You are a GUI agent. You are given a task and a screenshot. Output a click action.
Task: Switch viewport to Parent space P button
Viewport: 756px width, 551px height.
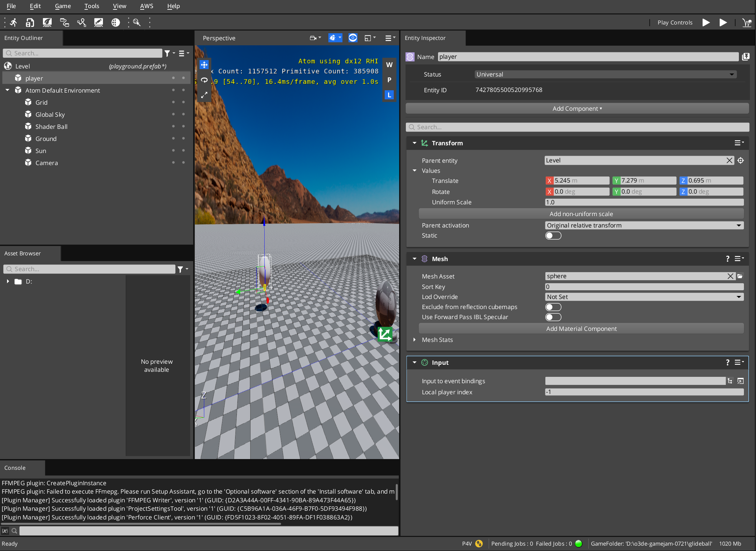[x=389, y=80]
